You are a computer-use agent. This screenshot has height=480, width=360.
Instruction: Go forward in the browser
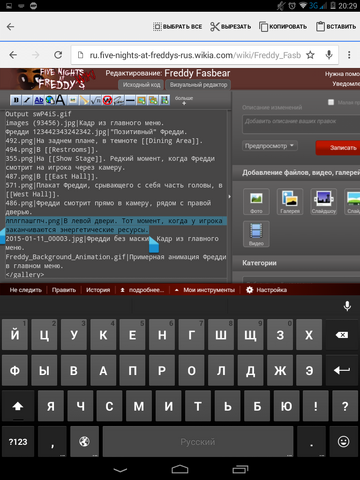coord(35,55)
